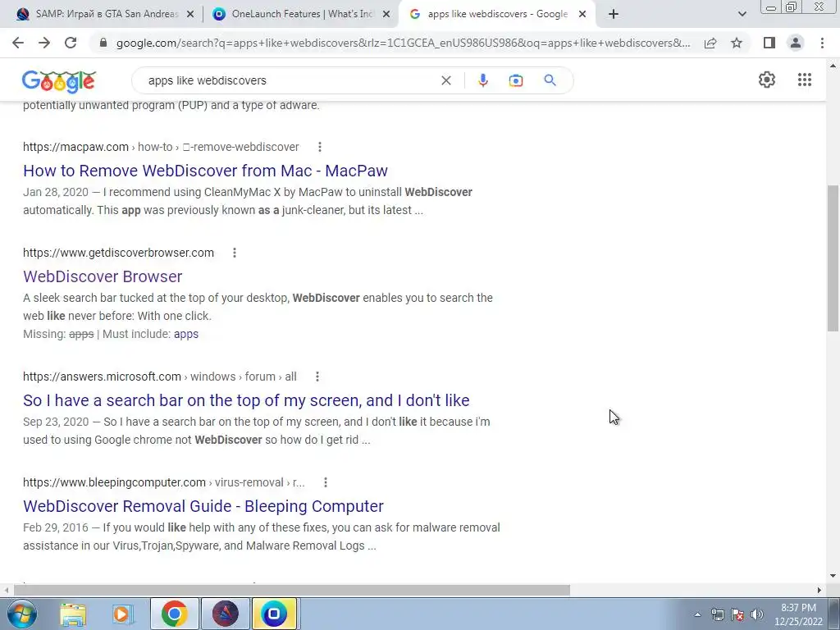
Task: Open OneLaunch taskbar icon
Action: click(x=274, y=614)
